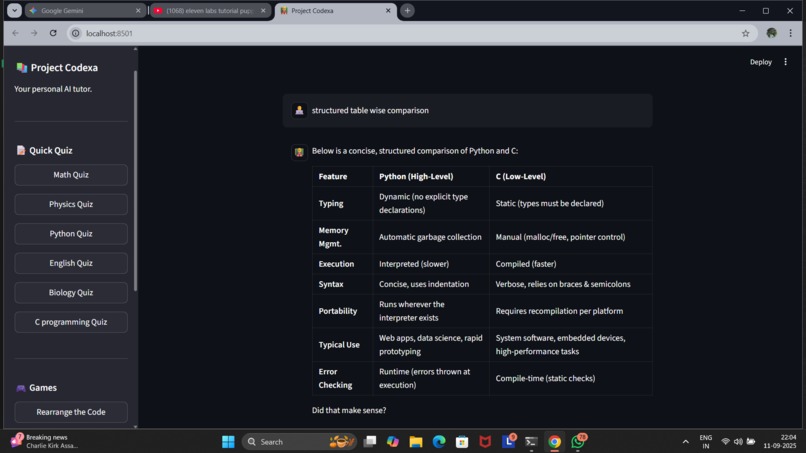Open the Chrome profile avatar

(x=772, y=33)
